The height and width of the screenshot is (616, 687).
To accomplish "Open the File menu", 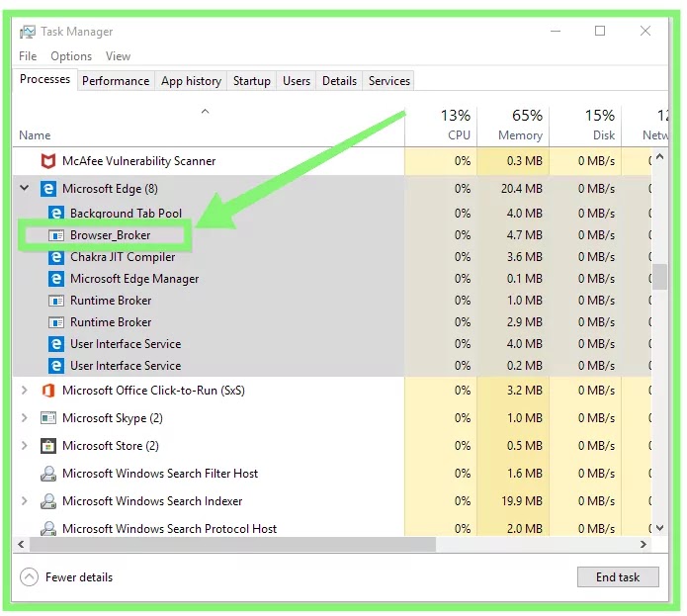I will [28, 56].
